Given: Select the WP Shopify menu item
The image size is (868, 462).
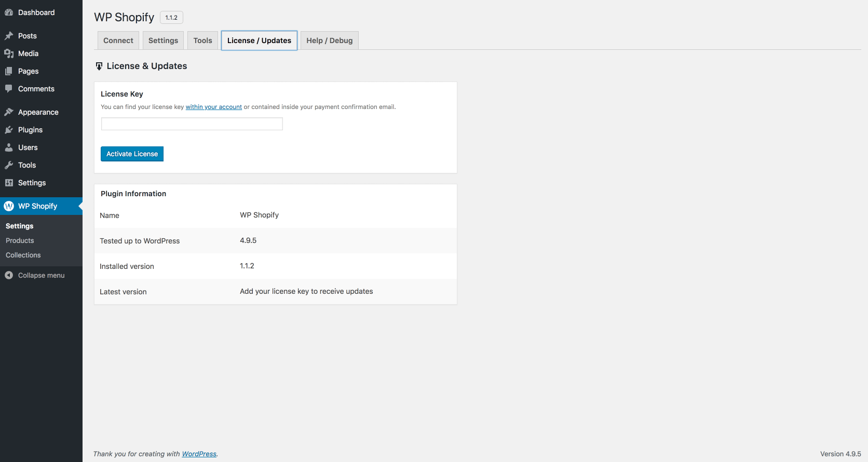Looking at the screenshot, I should coord(41,206).
